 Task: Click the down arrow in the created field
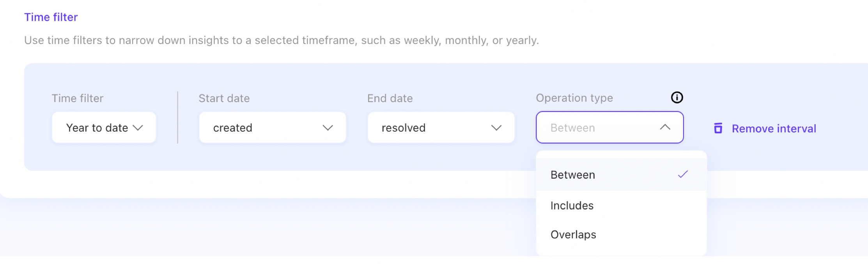click(x=328, y=128)
